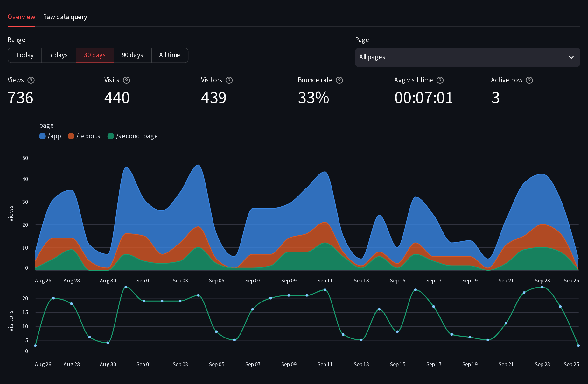The width and height of the screenshot is (588, 384).
Task: Toggle the /app legend blue swatch
Action: (x=42, y=136)
